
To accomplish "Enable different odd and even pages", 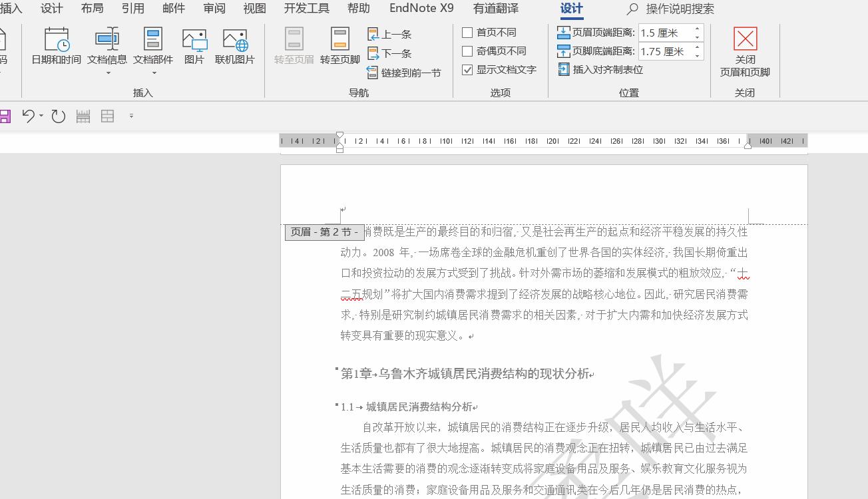I will (x=467, y=51).
